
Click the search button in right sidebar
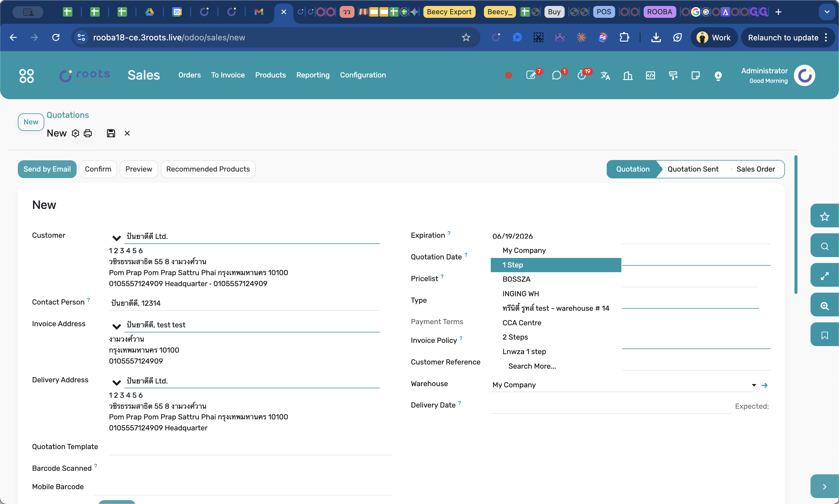click(x=825, y=246)
